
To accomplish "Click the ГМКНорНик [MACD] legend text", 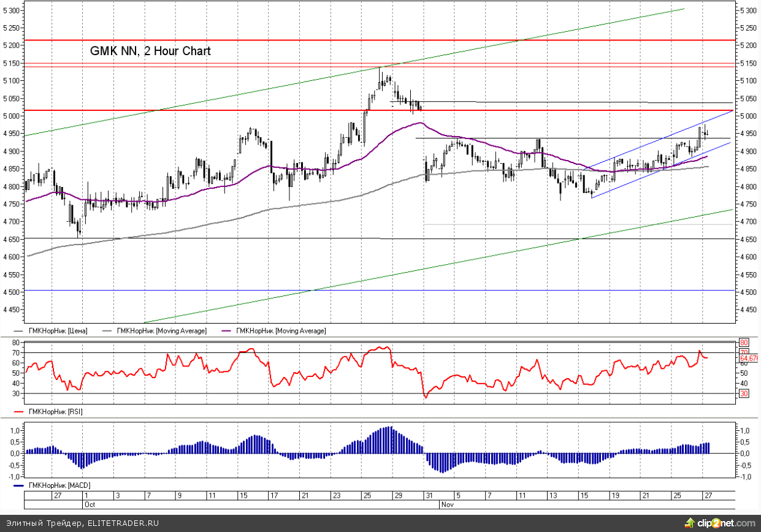I will [x=58, y=485].
